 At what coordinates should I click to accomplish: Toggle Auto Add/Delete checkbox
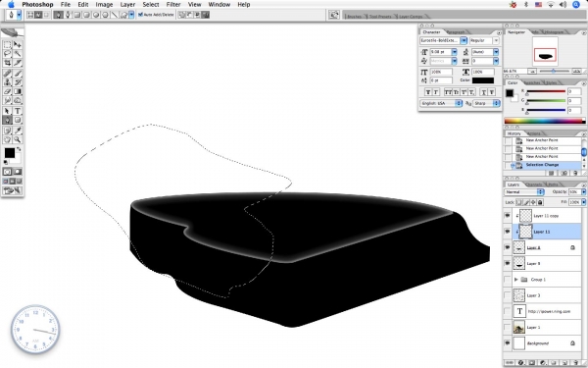click(140, 15)
